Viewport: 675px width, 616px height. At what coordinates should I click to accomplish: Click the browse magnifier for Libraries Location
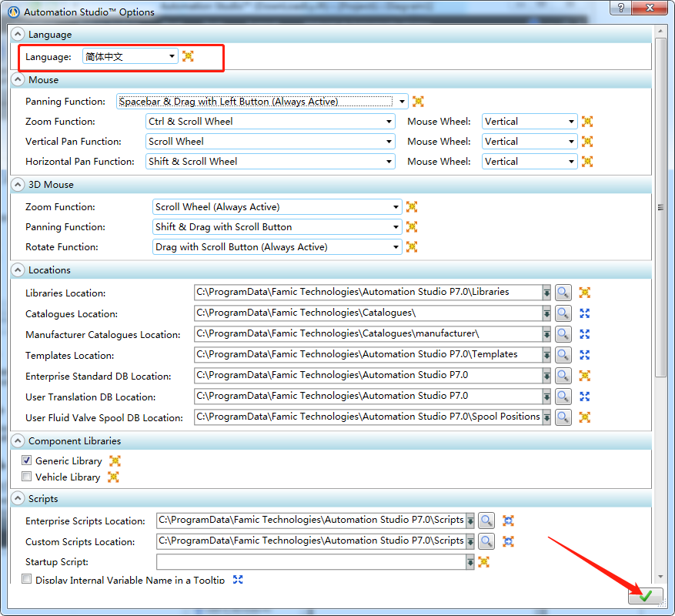pyautogui.click(x=563, y=293)
